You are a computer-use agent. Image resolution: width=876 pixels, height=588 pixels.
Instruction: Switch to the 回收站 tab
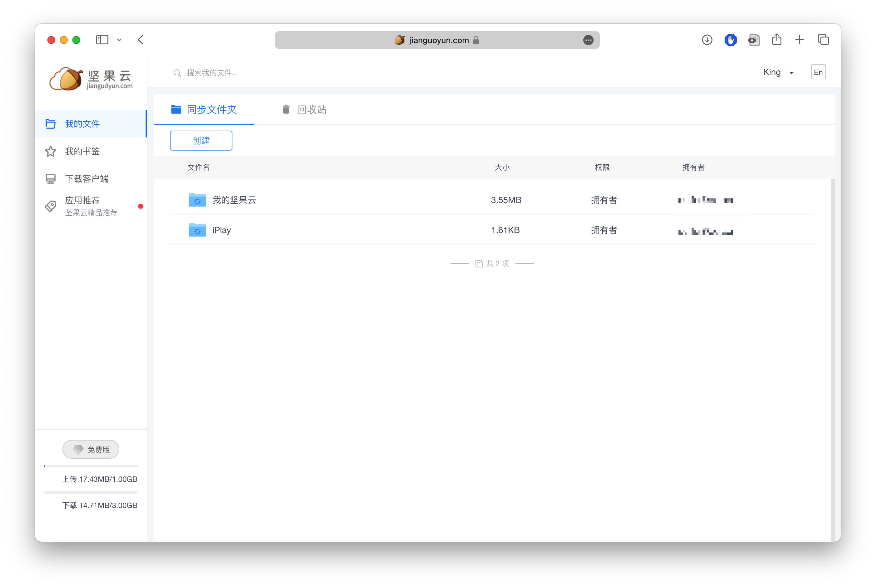coord(304,109)
